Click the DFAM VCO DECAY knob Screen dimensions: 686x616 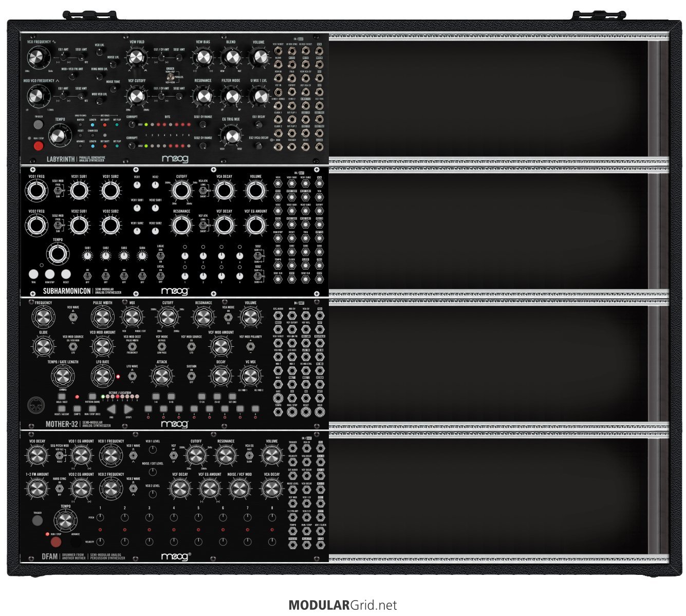tap(38, 456)
